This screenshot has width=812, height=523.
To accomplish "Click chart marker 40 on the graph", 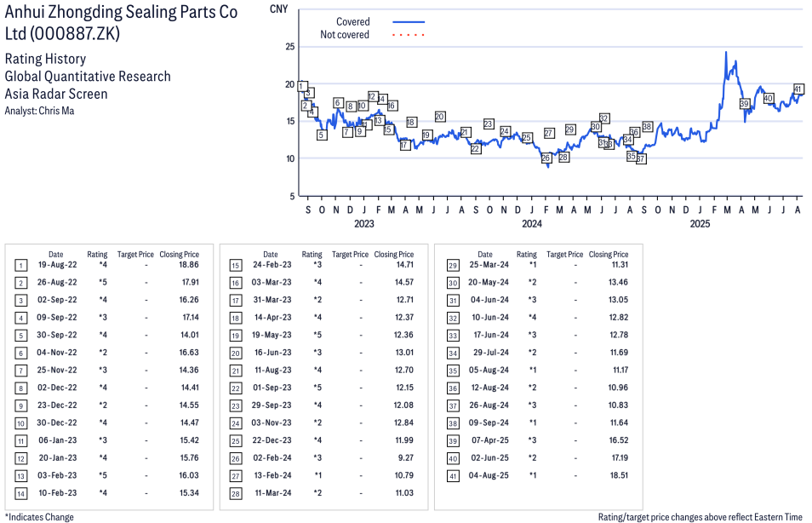I will point(769,99).
